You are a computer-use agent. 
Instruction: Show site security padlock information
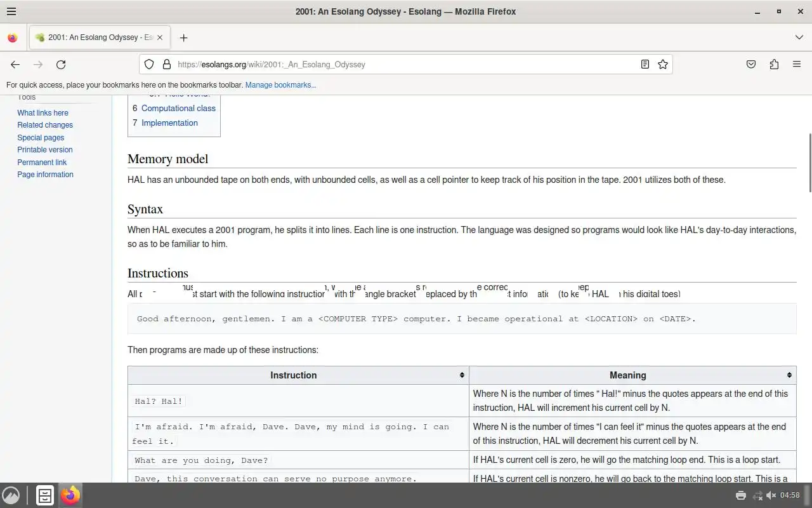coord(167,64)
